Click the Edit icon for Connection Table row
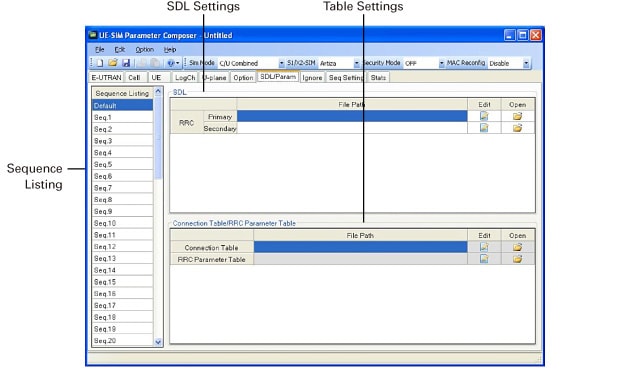The image size is (630, 386). (x=484, y=247)
